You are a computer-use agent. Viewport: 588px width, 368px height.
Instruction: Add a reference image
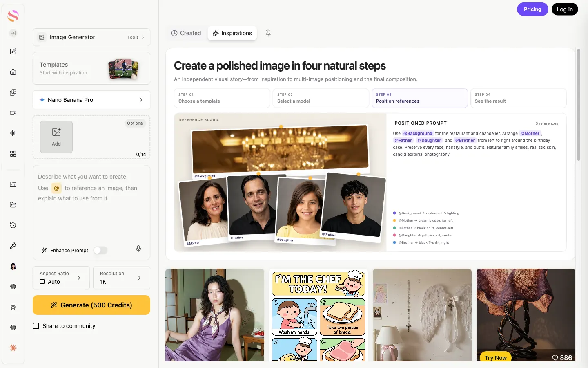coord(56,137)
